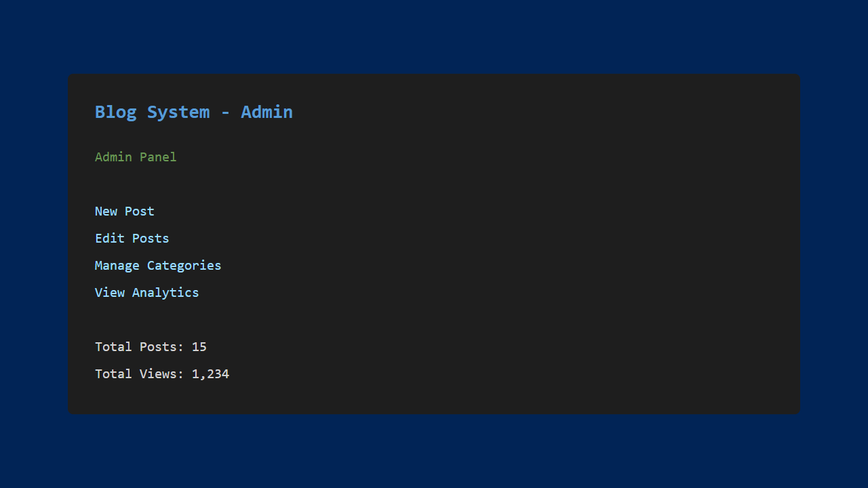Click the word "Analytics" in View Analytics
The image size is (868, 488).
165,293
